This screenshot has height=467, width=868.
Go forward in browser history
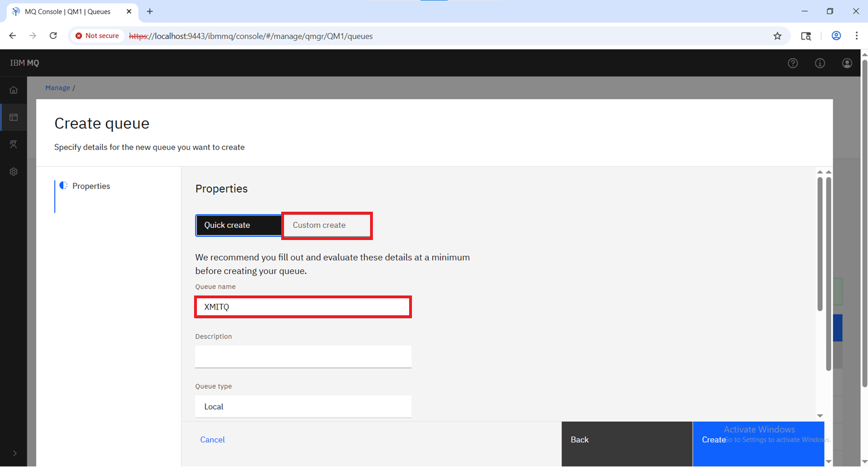click(x=33, y=36)
